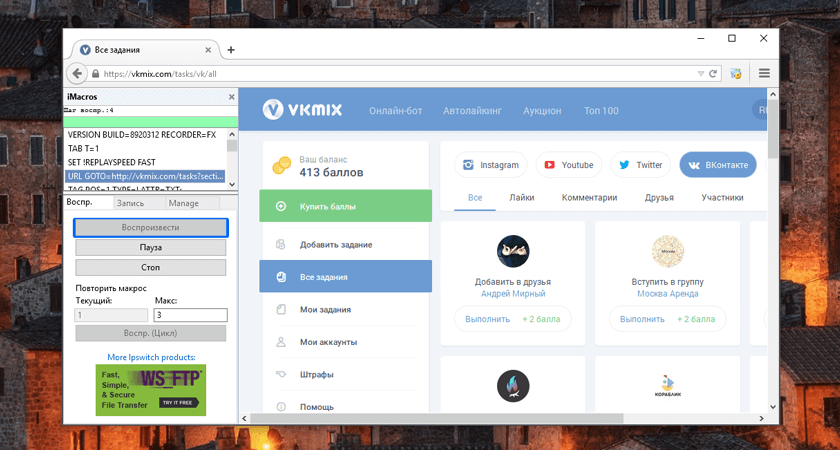
Task: Select the URL GOTO macro line
Action: (145, 176)
